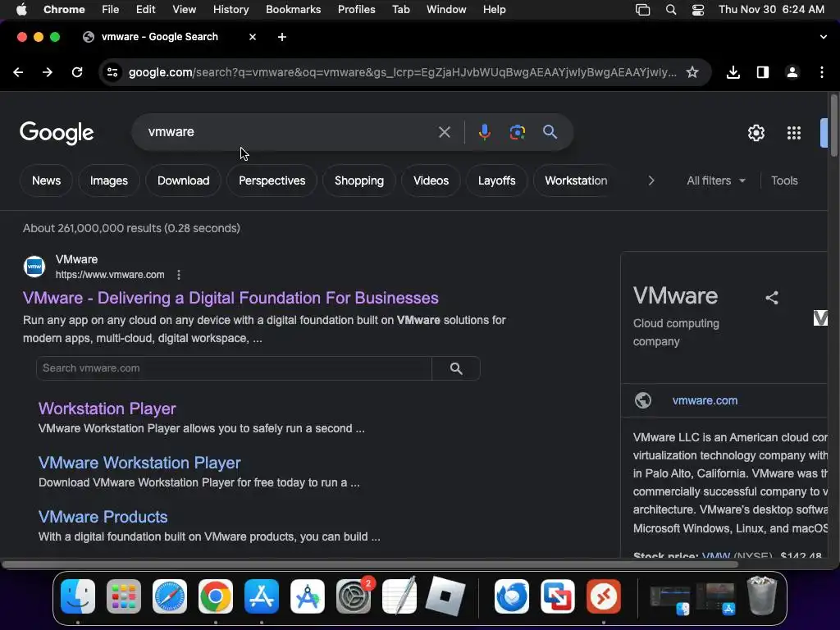Focus the vmware search input field

pyautogui.click(x=290, y=132)
